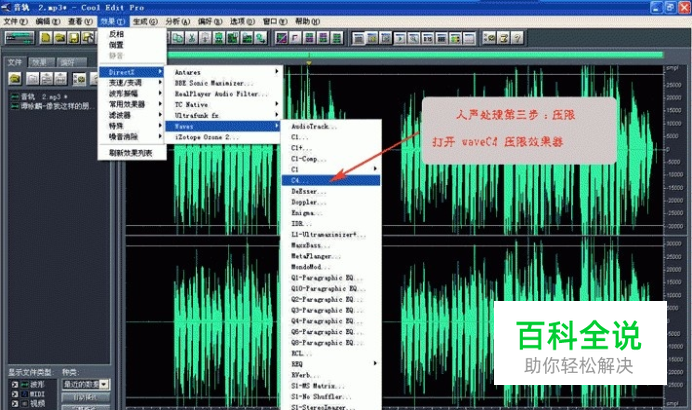This screenshot has width=692, height=410.
Task: Choose L1-Ultramaximizer+ from the Waves list
Action: pyautogui.click(x=331, y=234)
